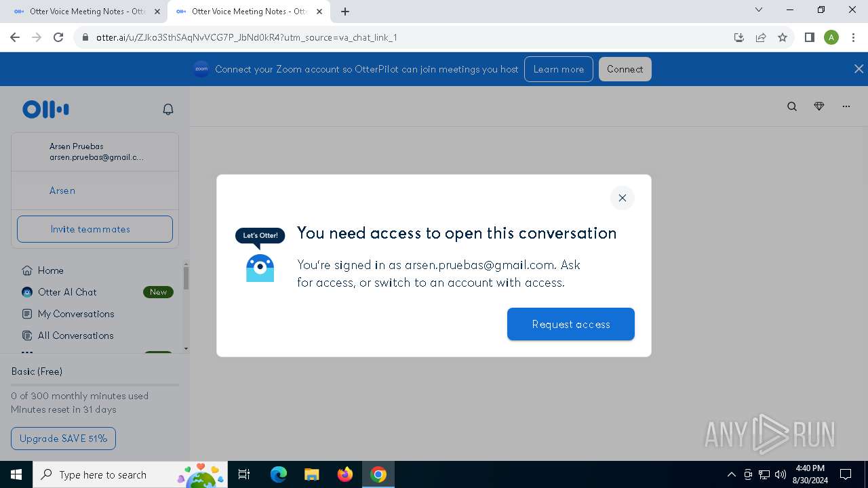The width and height of the screenshot is (868, 488).
Task: Open File Explorer from taskbar
Action: click(x=312, y=474)
